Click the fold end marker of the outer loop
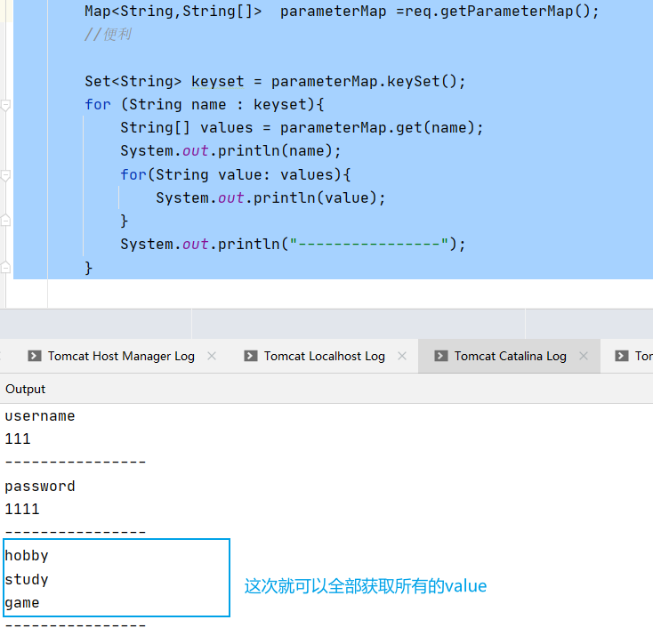 click(5, 267)
